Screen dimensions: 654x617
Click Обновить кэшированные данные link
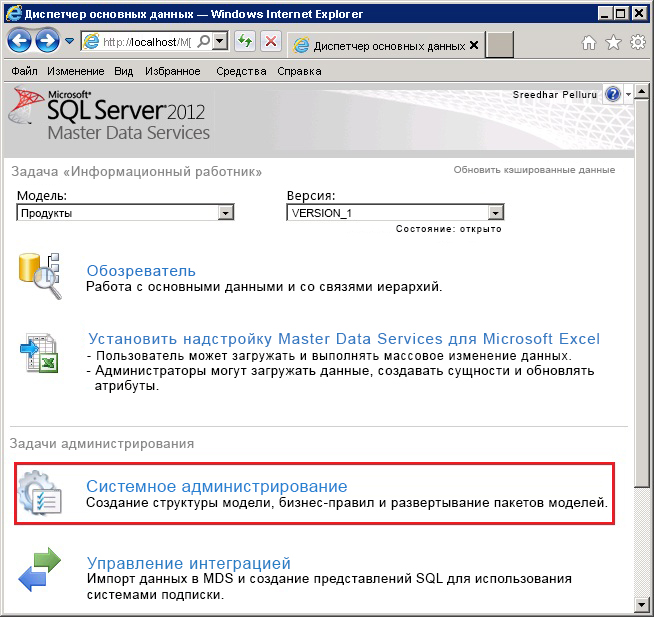(x=534, y=170)
